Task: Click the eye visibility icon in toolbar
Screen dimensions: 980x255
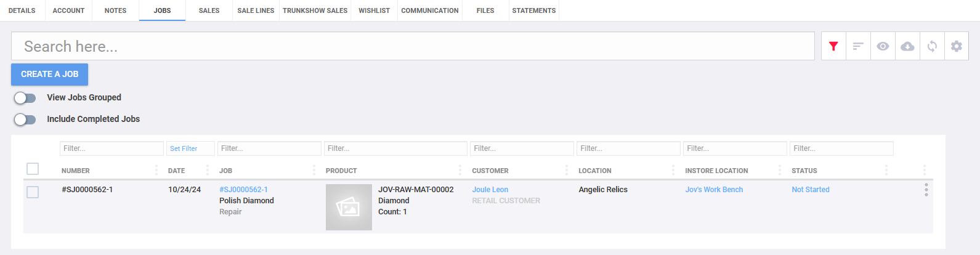Action: 883,46
